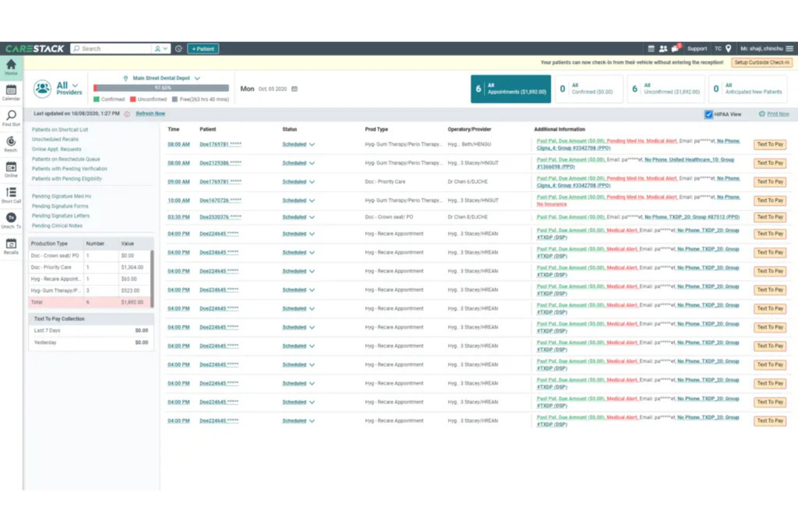Open Pending Signature Letters
Screen dimensions: 798x532
click(61, 217)
